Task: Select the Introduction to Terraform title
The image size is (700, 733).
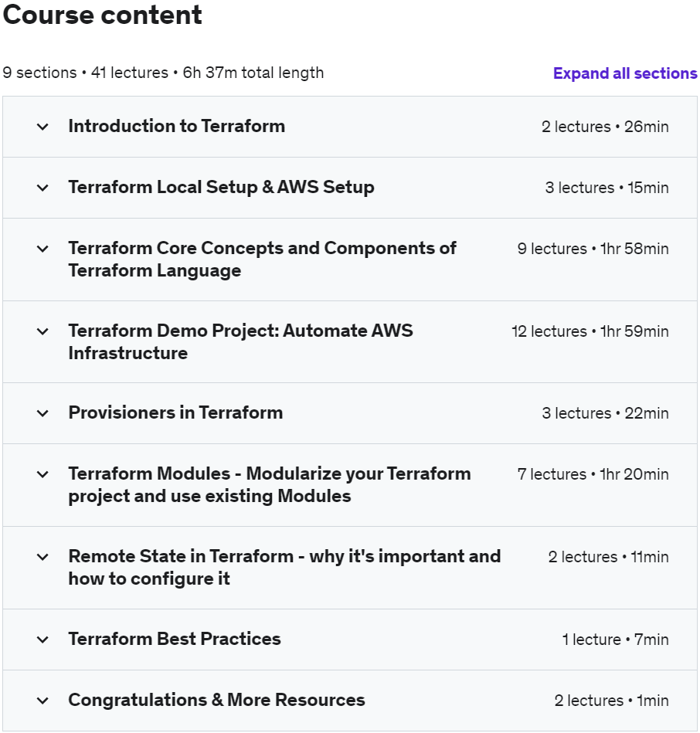Action: pyautogui.click(x=177, y=126)
